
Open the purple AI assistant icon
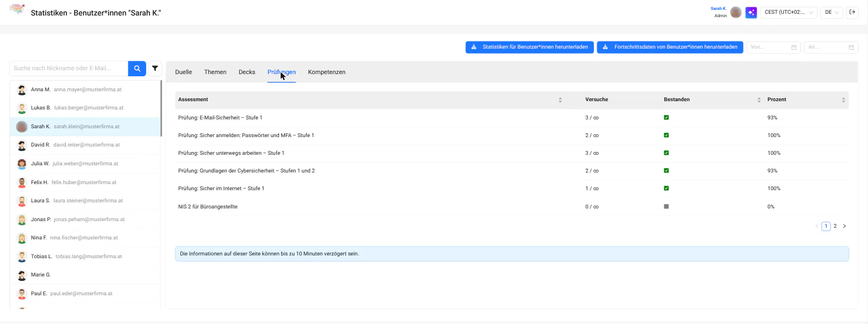point(751,12)
